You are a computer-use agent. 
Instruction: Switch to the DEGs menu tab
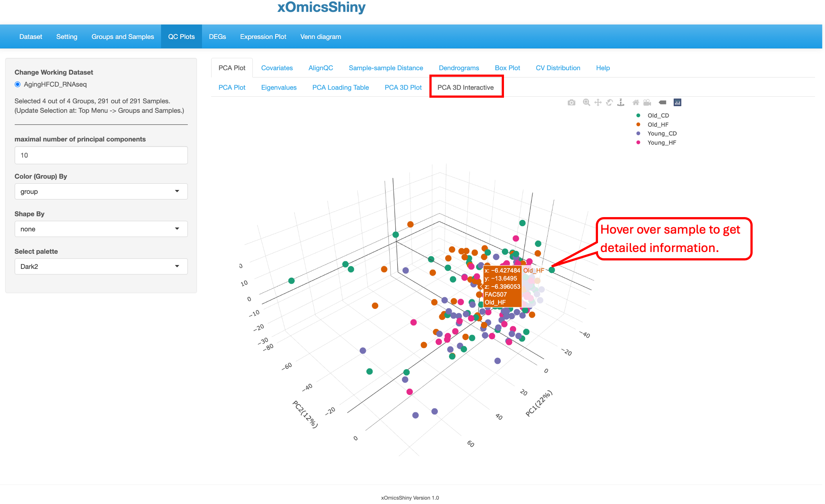(x=217, y=37)
